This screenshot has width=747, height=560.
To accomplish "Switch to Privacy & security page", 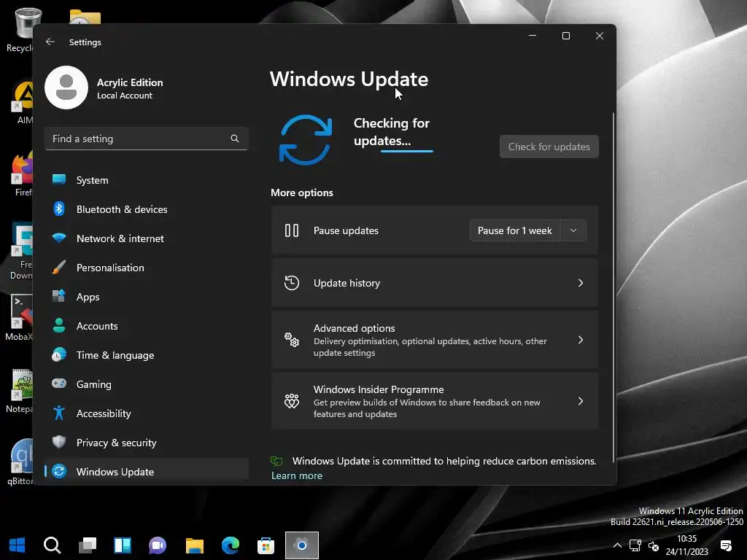I will pyautogui.click(x=146, y=443).
